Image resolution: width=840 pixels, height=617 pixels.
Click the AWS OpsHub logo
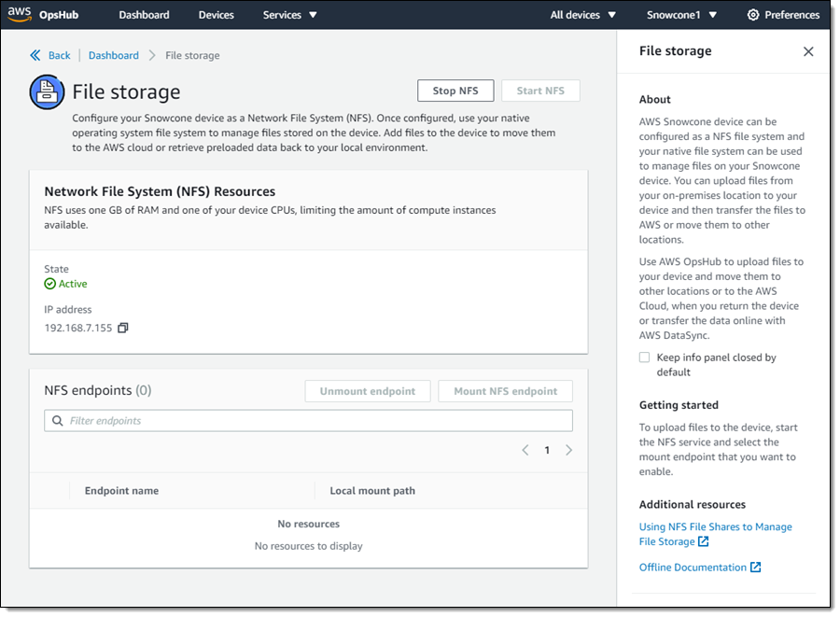(x=43, y=14)
